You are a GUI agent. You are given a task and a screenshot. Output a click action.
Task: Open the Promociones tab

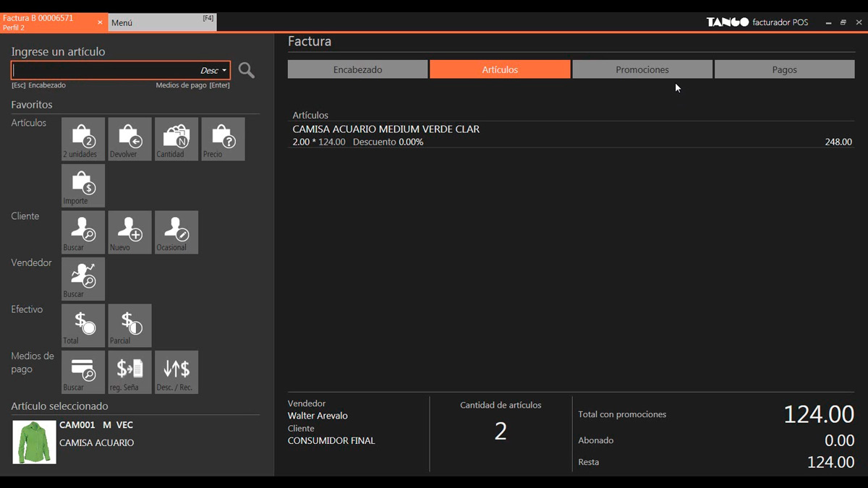click(x=642, y=69)
